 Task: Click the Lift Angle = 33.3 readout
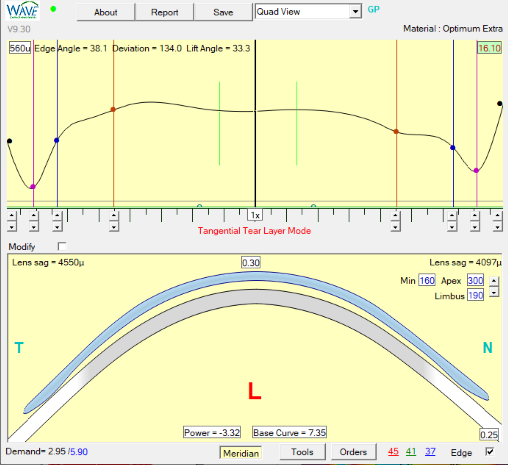point(218,48)
